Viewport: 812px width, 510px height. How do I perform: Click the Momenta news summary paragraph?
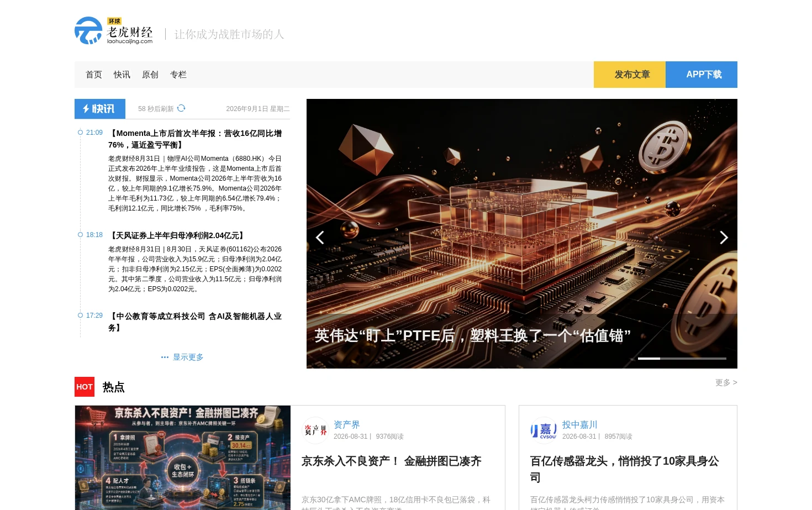click(195, 183)
